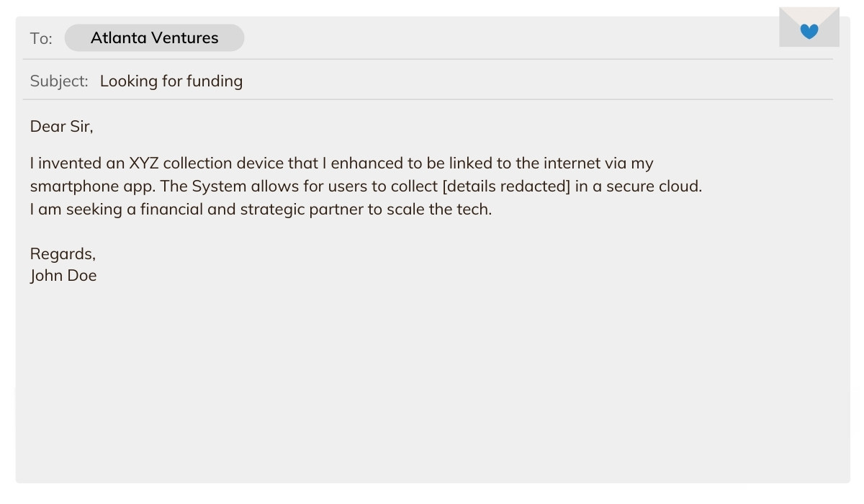864x504 pixels.
Task: Select the Atlanta Ventures recipient chip
Action: [154, 38]
